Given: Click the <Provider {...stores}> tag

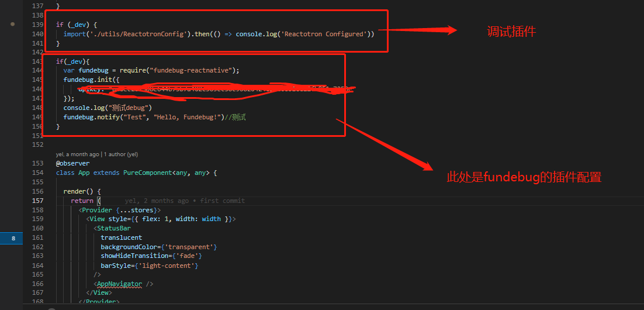Looking at the screenshot, I should pyautogui.click(x=120, y=210).
